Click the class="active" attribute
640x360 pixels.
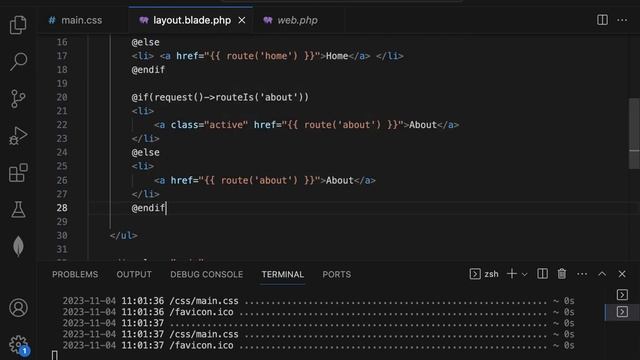(x=209, y=125)
